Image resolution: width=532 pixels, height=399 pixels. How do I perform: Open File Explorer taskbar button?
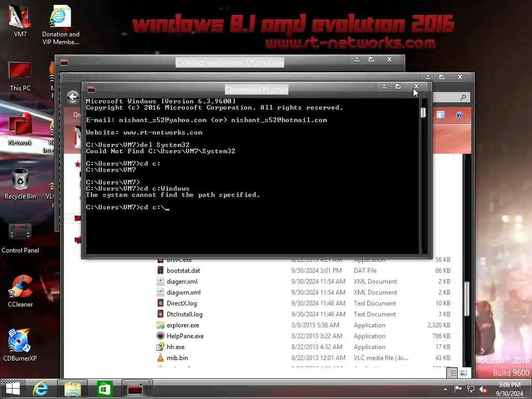pyautogui.click(x=73, y=389)
